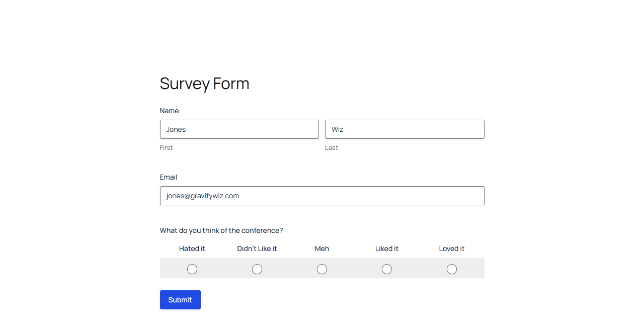
Task: Click into the Email input field
Action: (x=322, y=196)
